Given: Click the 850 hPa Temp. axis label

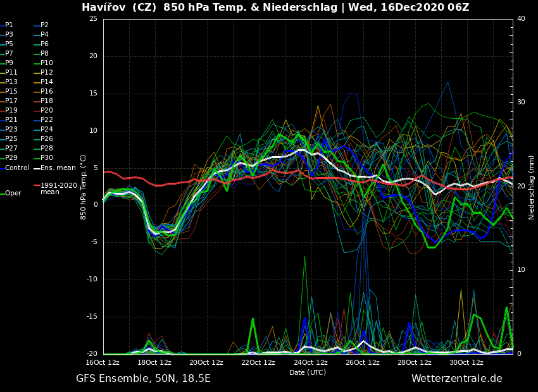Looking at the screenshot, I should point(83,187).
